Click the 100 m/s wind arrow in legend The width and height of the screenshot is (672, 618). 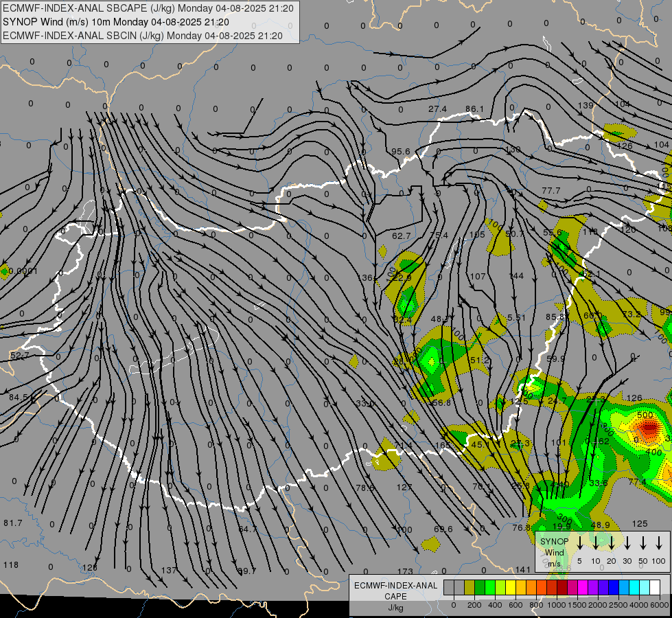[659, 542]
